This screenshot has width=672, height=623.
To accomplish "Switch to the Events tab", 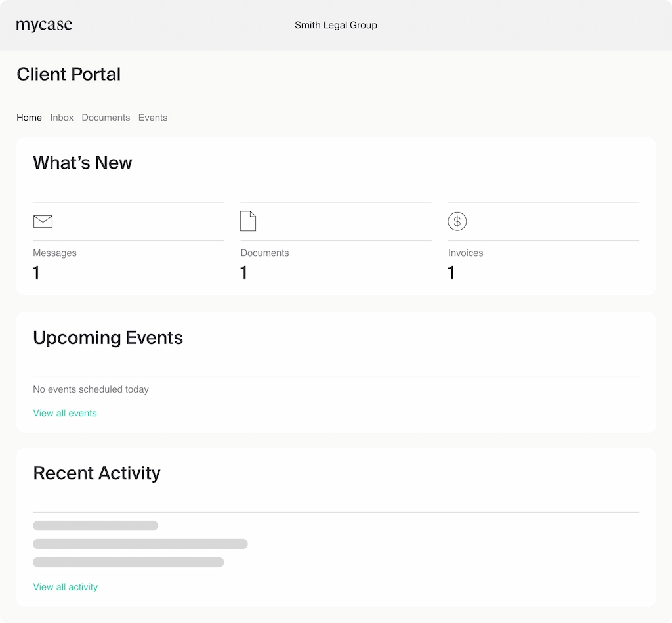I will click(x=152, y=118).
